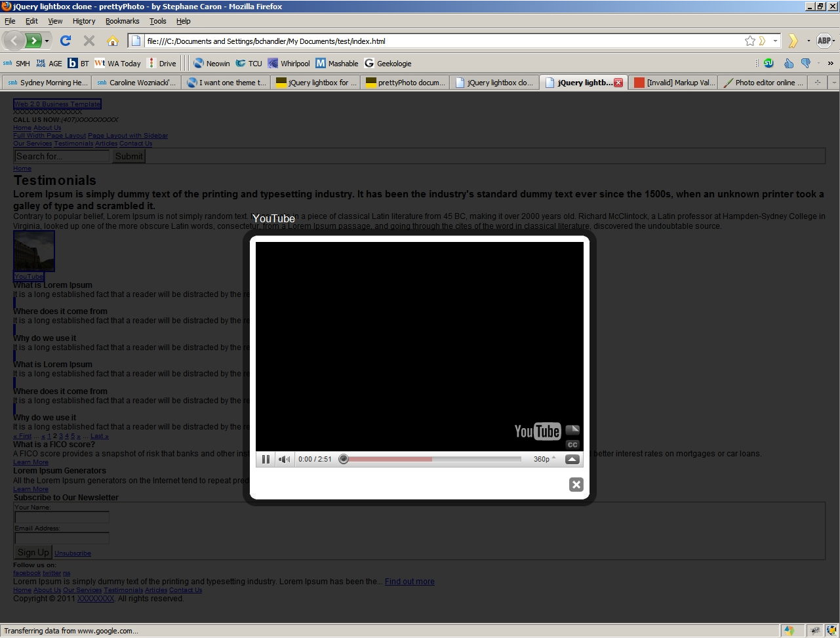The image size is (840, 638).
Task: Click the video seek bar progress track
Action: coord(433,460)
